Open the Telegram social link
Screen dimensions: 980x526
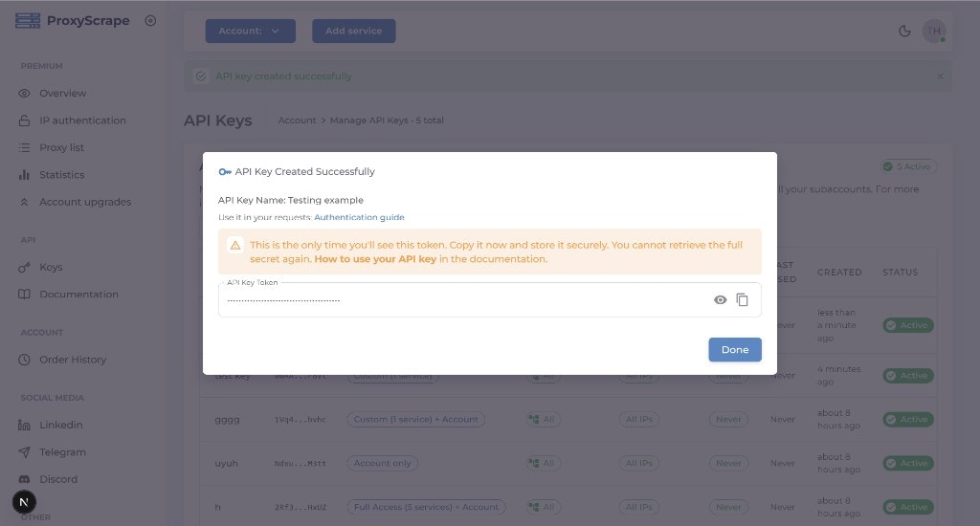(x=62, y=452)
